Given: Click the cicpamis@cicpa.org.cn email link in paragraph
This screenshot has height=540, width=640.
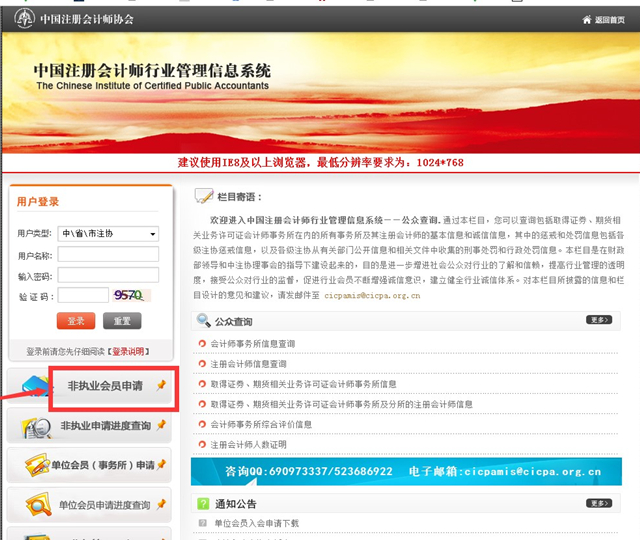Looking at the screenshot, I should point(372,296).
